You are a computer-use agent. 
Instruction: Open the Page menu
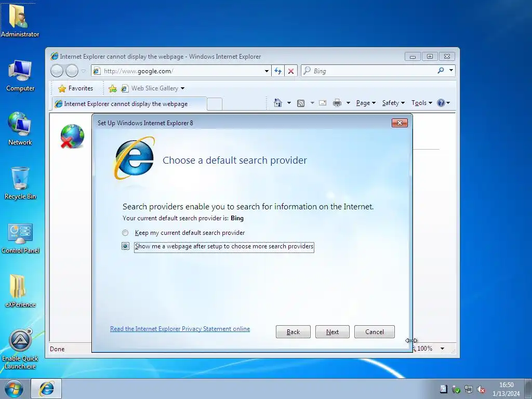(366, 103)
